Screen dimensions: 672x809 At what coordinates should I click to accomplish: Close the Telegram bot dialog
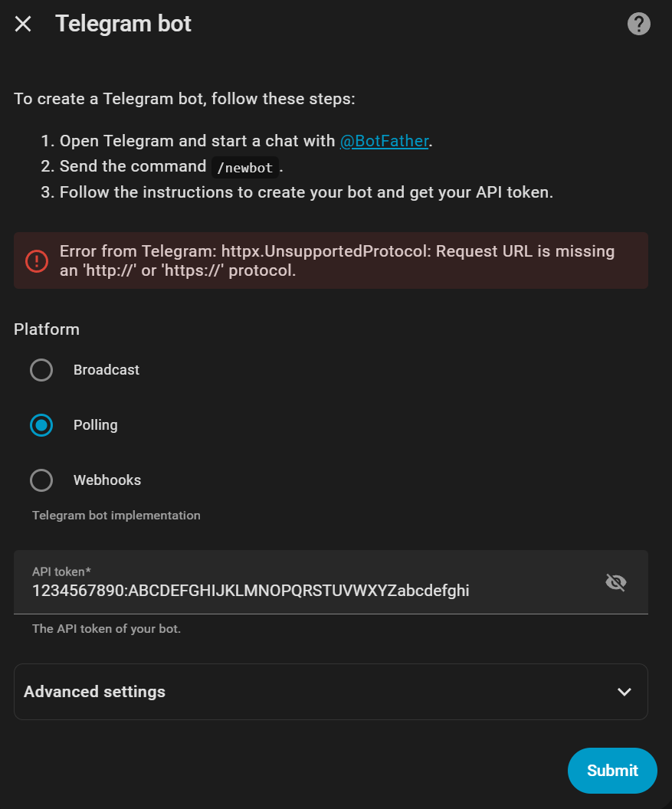point(23,24)
